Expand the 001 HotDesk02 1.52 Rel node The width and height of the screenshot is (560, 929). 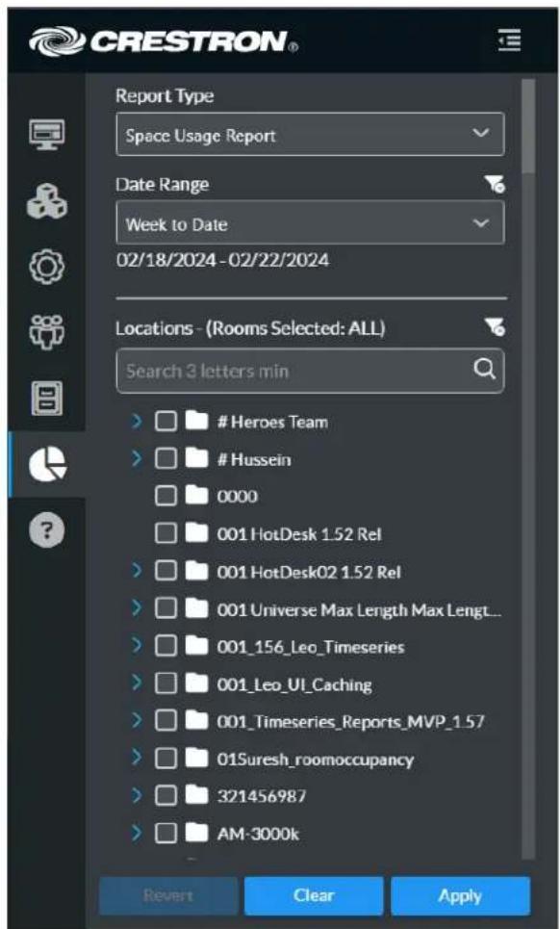tap(138, 572)
